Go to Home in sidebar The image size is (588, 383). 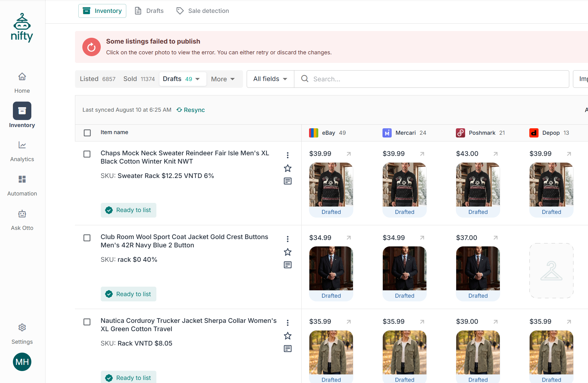tap(22, 82)
